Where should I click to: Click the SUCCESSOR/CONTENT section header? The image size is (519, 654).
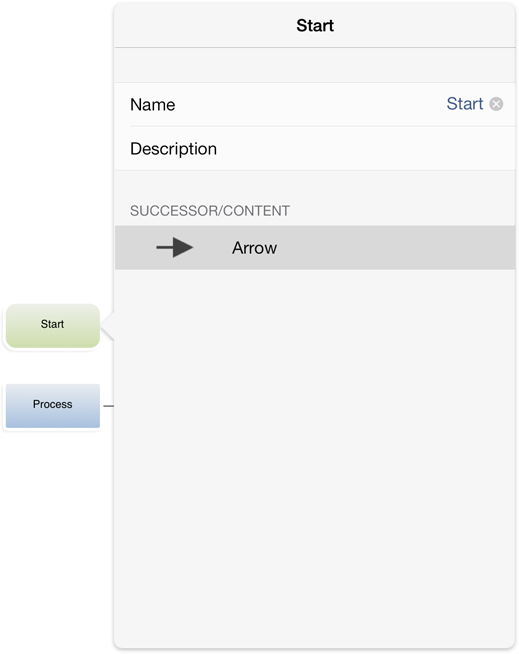point(210,211)
